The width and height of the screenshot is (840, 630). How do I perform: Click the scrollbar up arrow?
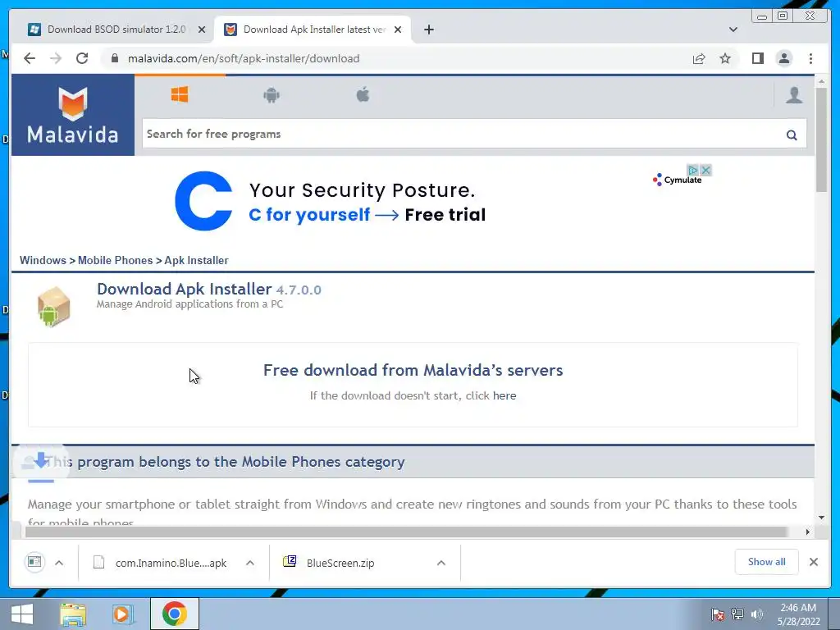[x=821, y=81]
